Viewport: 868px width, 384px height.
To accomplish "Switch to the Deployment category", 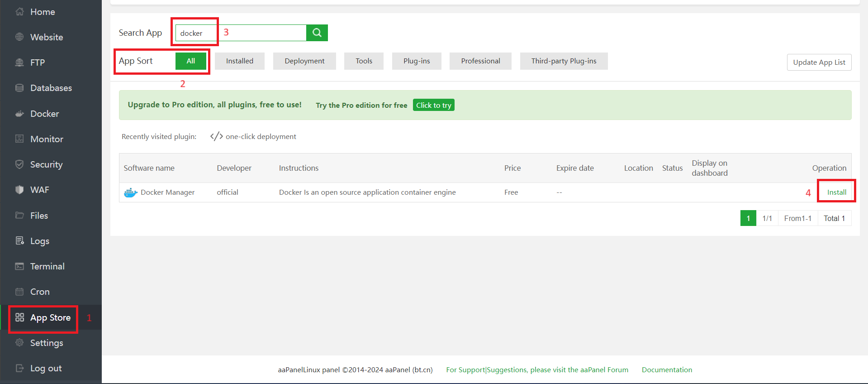I will coord(304,61).
